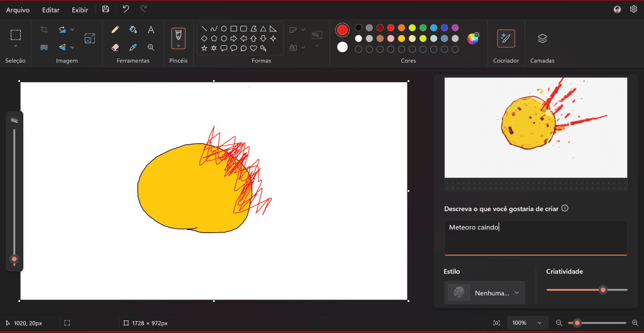Open the Exibir menu
Viewport: 644px width, 333px height.
80,10
